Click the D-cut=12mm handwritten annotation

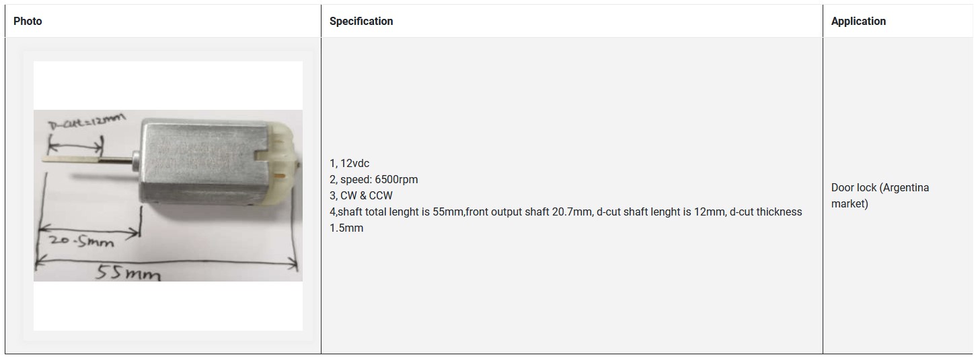87,123
